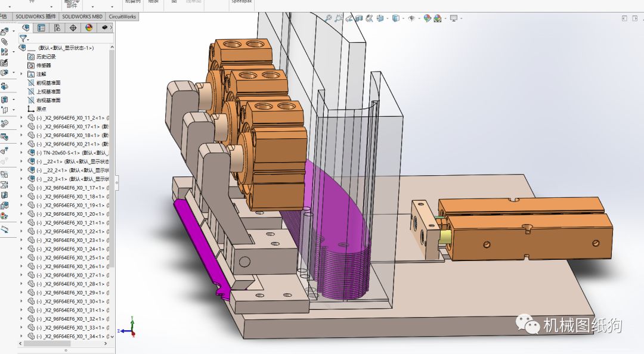Screen dimensions: 644x354
Task: Open the View Settings monitor icon
Action: pyautogui.click(x=454, y=18)
